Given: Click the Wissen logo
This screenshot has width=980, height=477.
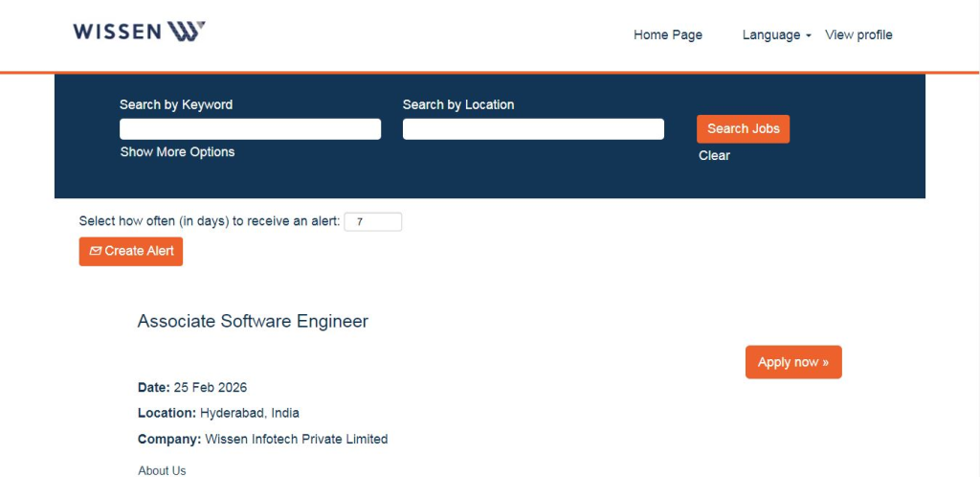Looking at the screenshot, I should [139, 32].
